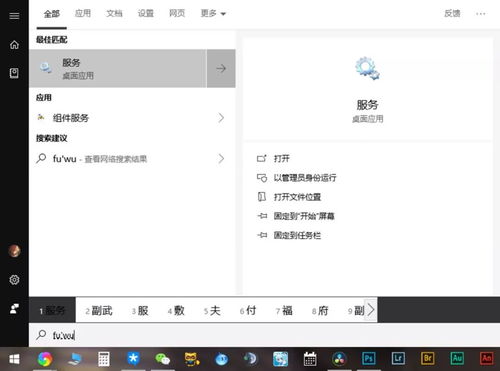Choose IME candidate 2 副武

pos(99,311)
